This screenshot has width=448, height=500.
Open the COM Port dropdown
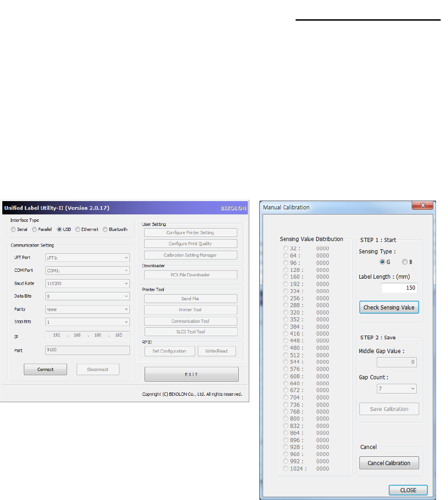[x=88, y=270]
